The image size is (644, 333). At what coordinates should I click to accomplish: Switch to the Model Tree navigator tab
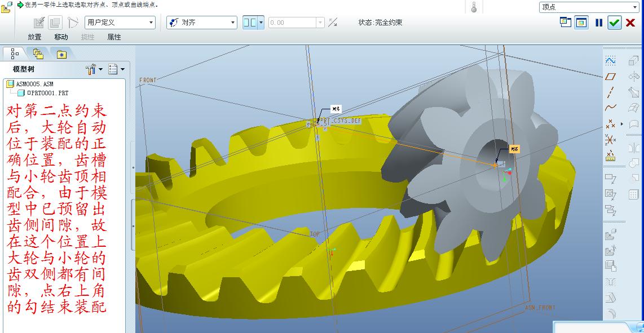pos(14,54)
